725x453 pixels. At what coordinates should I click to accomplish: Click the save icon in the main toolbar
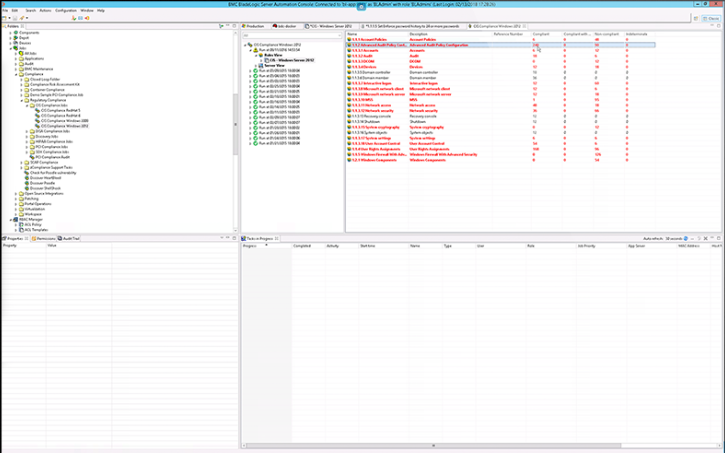pos(15,18)
